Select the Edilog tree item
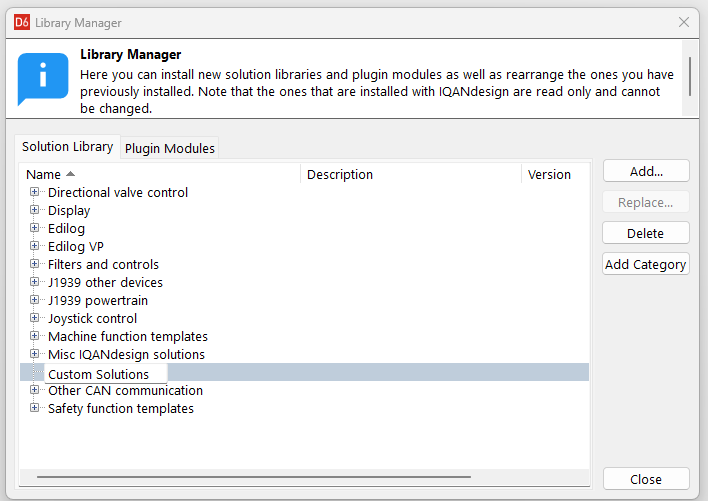The height and width of the screenshot is (501, 708). coord(66,228)
